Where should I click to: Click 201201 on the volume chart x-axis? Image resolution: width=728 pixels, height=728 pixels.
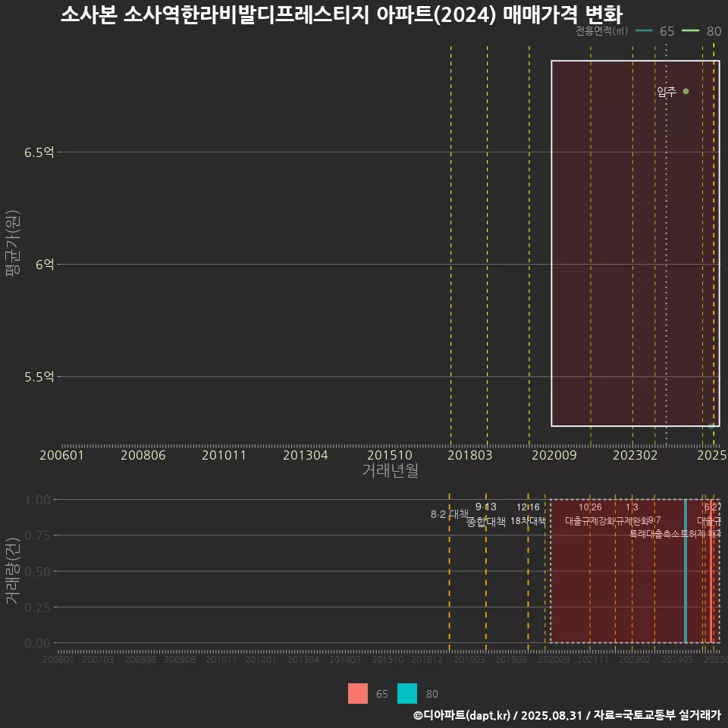(x=260, y=659)
